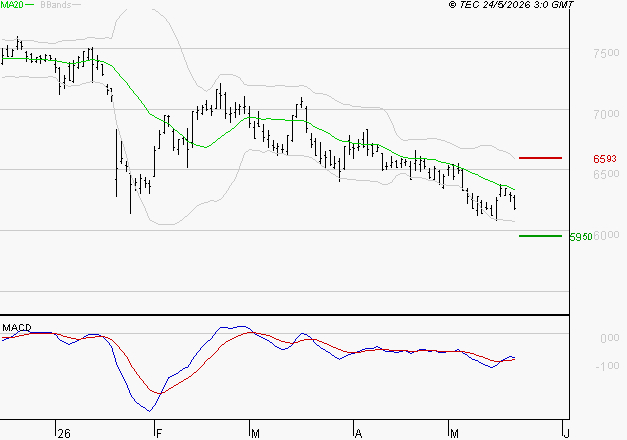Screen dimensions: 627x440
Task: Click the 26 year label on time axis
Action: coord(64,434)
